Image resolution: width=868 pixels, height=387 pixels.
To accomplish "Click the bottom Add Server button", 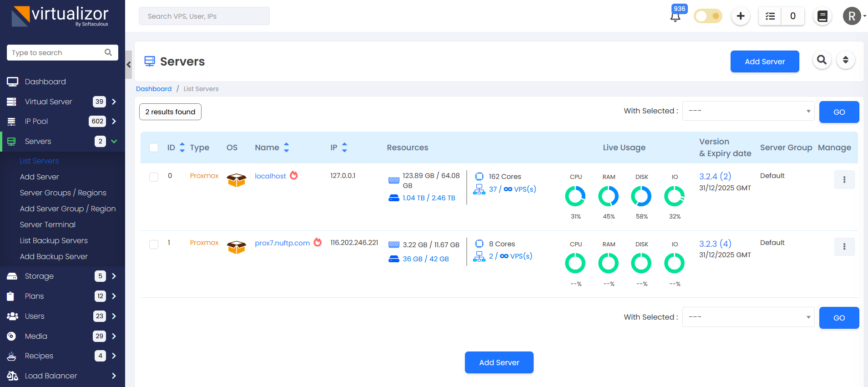I will (x=499, y=362).
